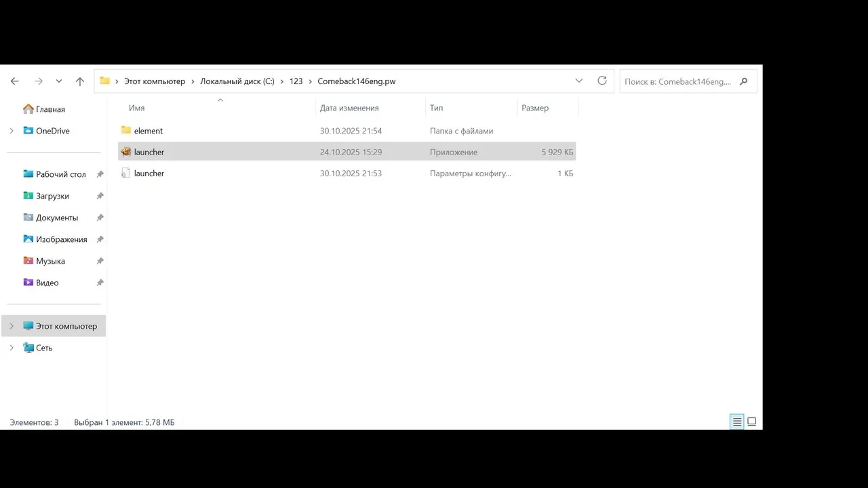Go up one folder level arrow
Screen dimensions: 868x488
pos(80,81)
